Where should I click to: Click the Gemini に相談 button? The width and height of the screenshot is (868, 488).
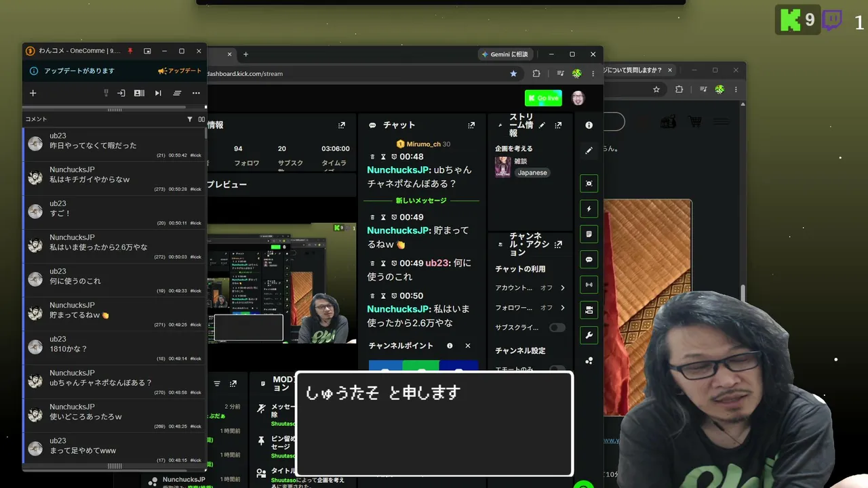[x=505, y=54]
